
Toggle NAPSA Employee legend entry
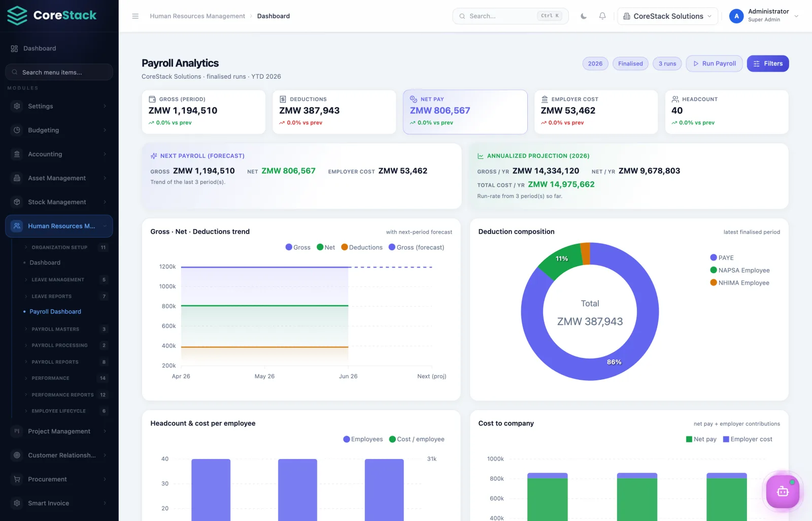tap(740, 270)
